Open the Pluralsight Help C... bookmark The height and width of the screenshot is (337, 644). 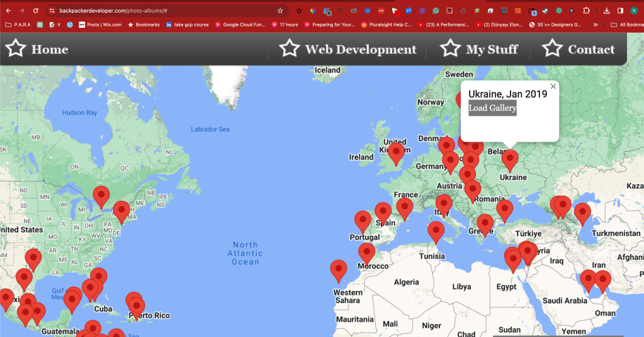[x=387, y=25]
